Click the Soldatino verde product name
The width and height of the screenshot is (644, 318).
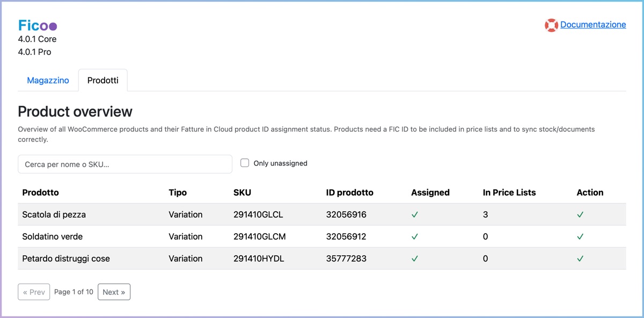coord(52,236)
